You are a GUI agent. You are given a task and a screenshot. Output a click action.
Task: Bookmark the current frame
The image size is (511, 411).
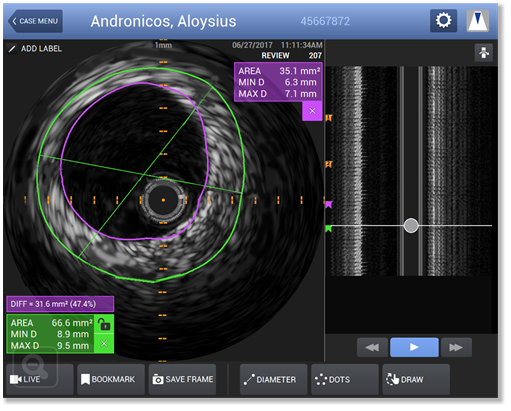click(111, 379)
